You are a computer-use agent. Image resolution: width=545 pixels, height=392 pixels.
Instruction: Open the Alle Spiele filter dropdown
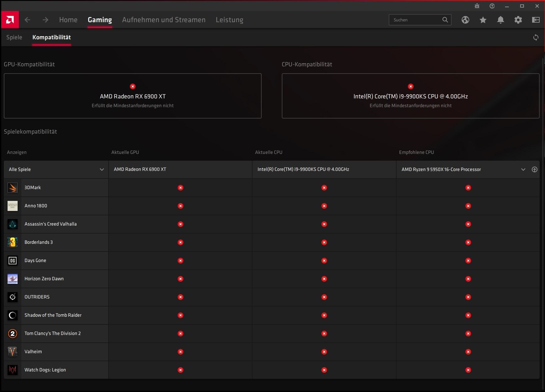(56, 169)
